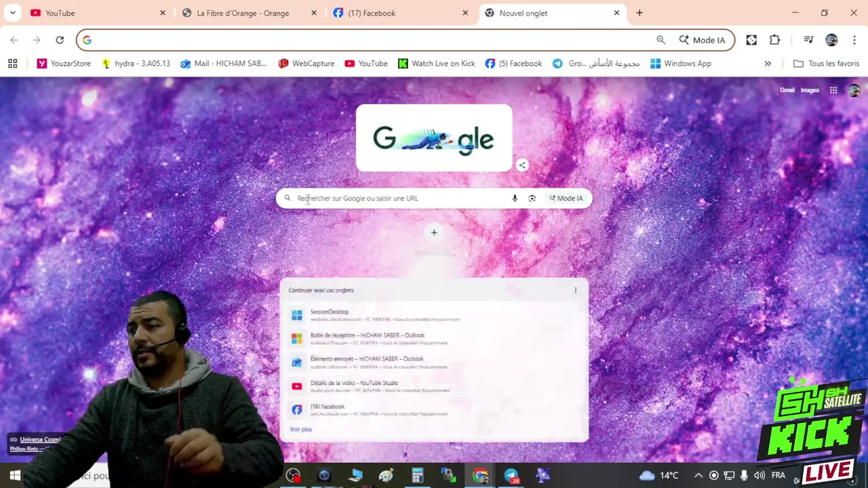Open Détails de la vidéo – YouTube Studio
Screen dimensions: 868x488
[x=434, y=386]
